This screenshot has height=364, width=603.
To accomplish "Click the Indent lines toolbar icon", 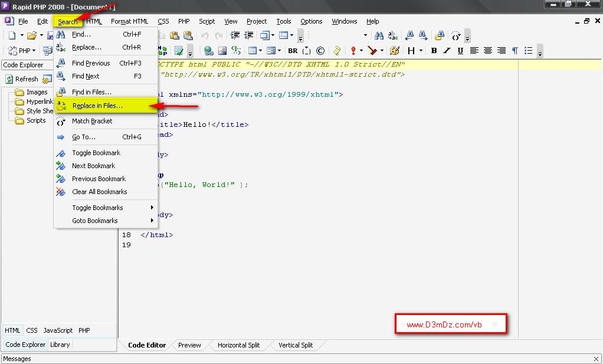I will 235,36.
